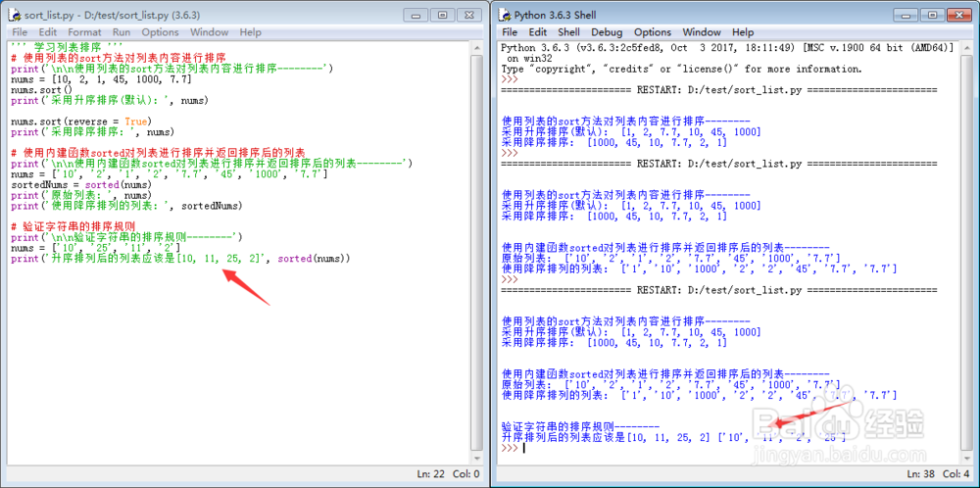Click the first RESTART separator line in Shell

pyautogui.click(x=718, y=90)
